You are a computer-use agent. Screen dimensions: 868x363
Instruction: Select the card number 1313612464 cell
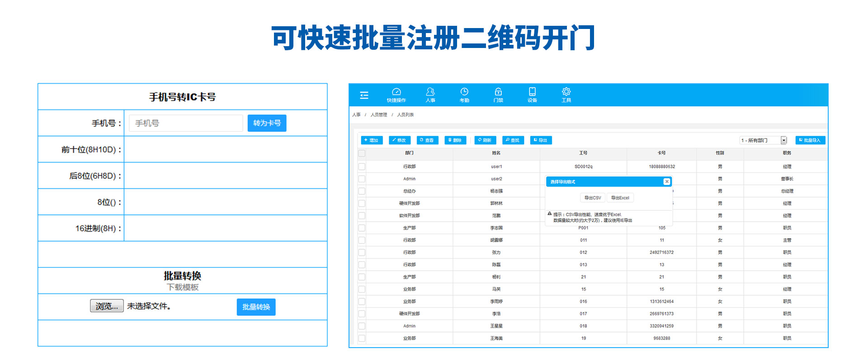[662, 301]
